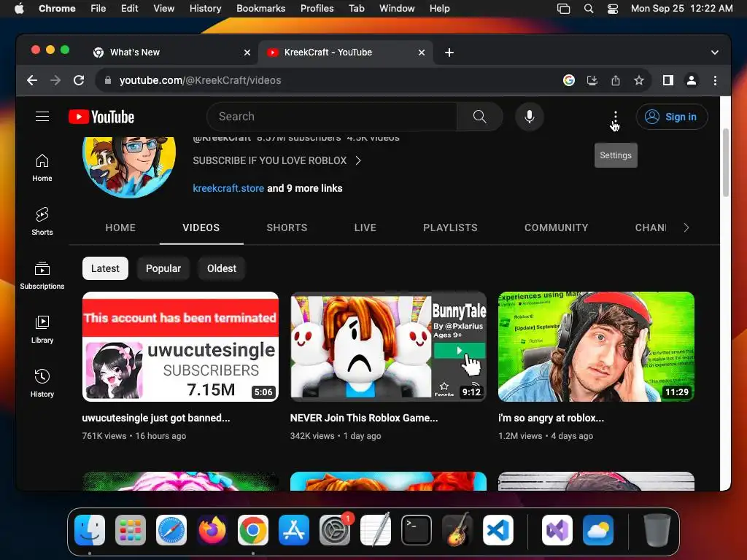Open Chrome's three-dot menu
Image resolution: width=747 pixels, height=560 pixels.
(x=715, y=80)
